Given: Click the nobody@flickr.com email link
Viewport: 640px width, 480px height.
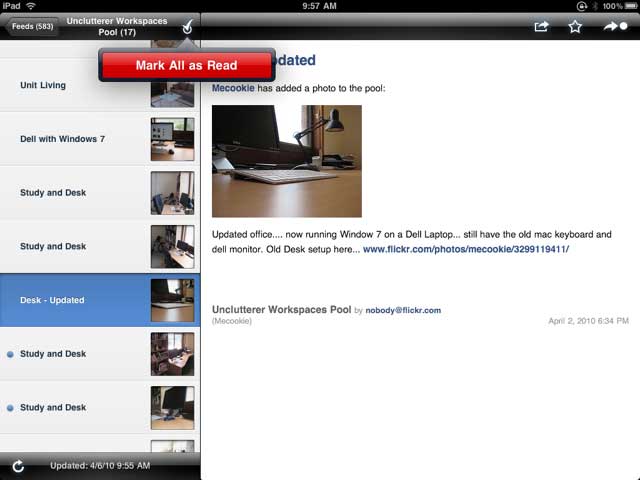Looking at the screenshot, I should click(x=404, y=311).
